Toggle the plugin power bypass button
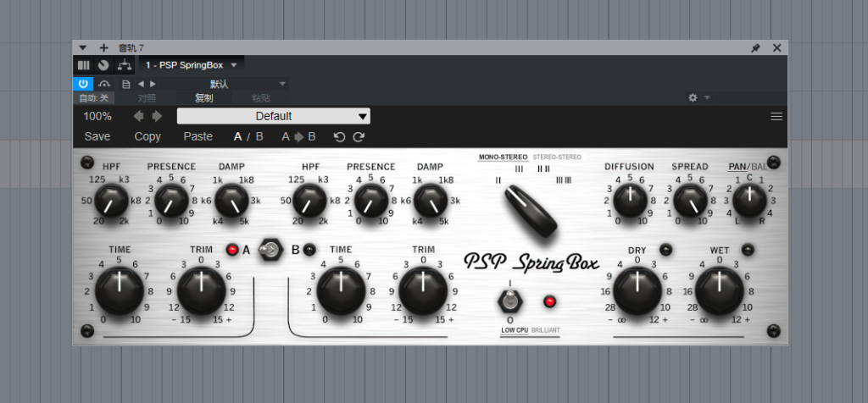This screenshot has width=868, height=403. [x=83, y=84]
